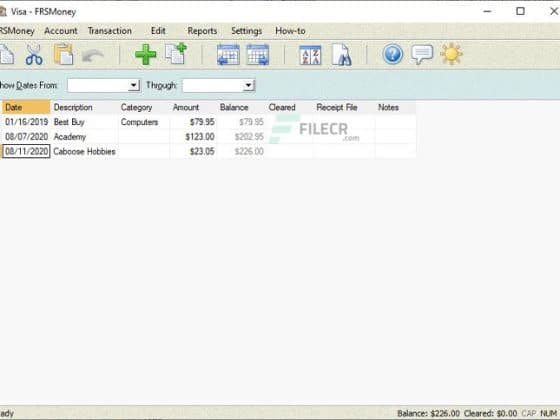Minimize the FRSMoney window
560x420 pixels.
pos(487,11)
